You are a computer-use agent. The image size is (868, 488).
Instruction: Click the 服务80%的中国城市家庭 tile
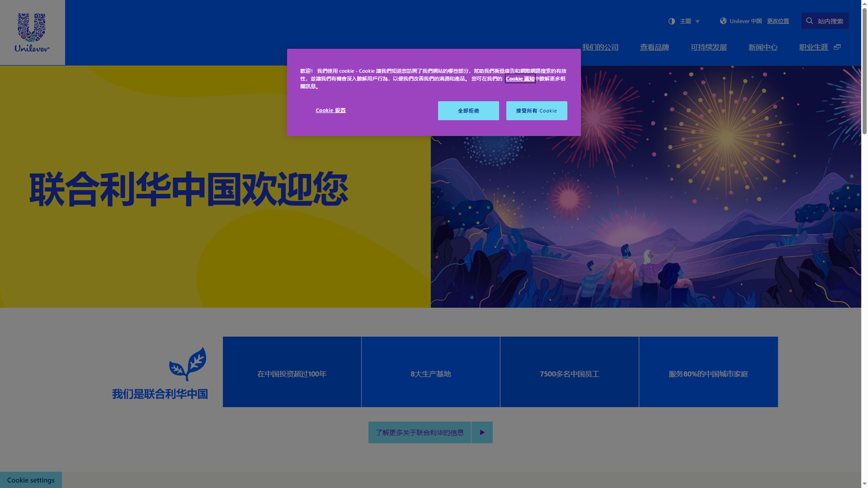tap(708, 372)
